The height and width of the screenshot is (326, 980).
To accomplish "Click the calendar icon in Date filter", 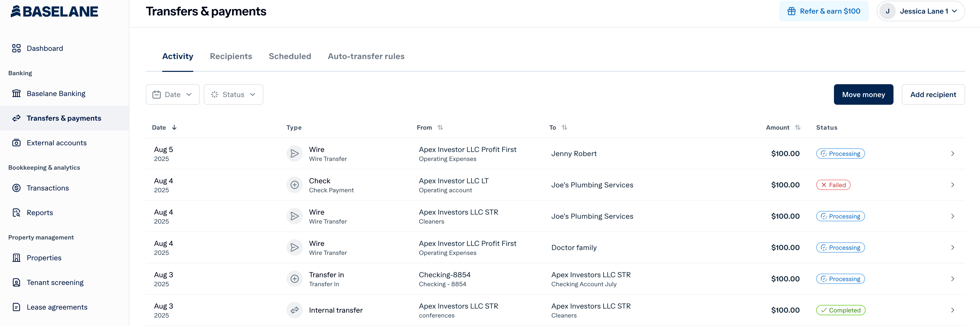I will (x=156, y=94).
